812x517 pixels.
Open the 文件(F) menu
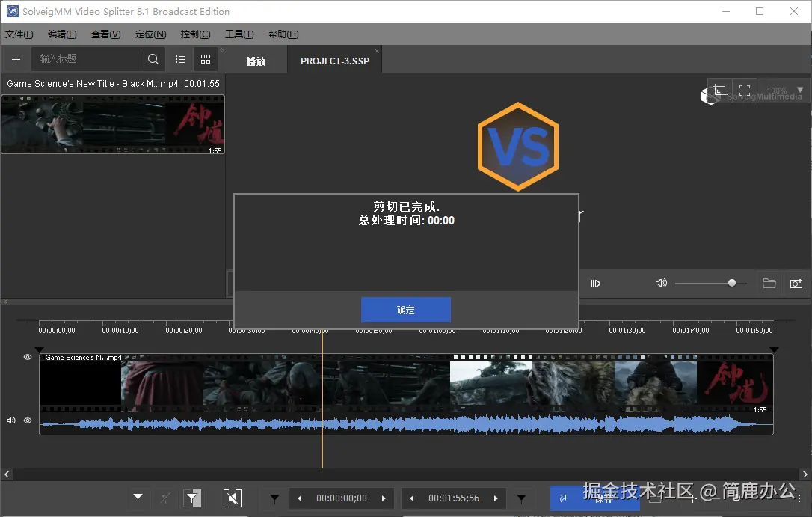coord(19,34)
